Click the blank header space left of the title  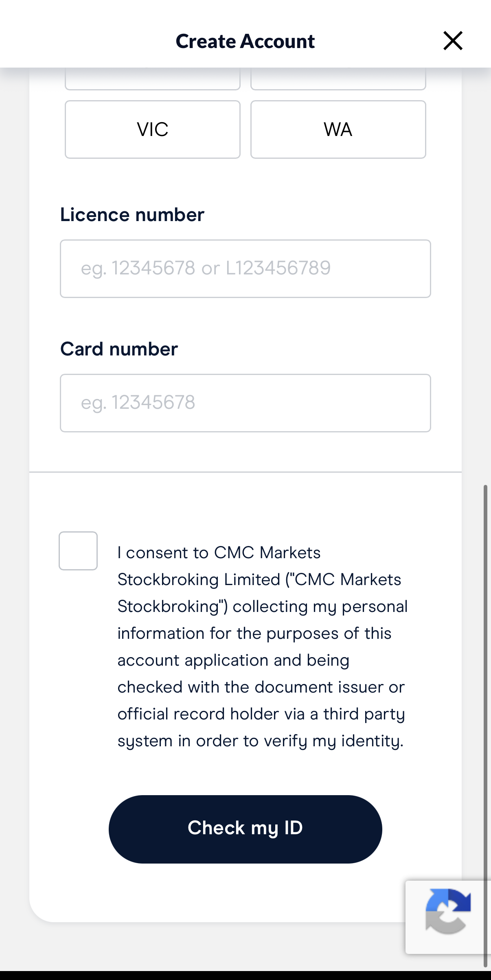tap(81, 41)
